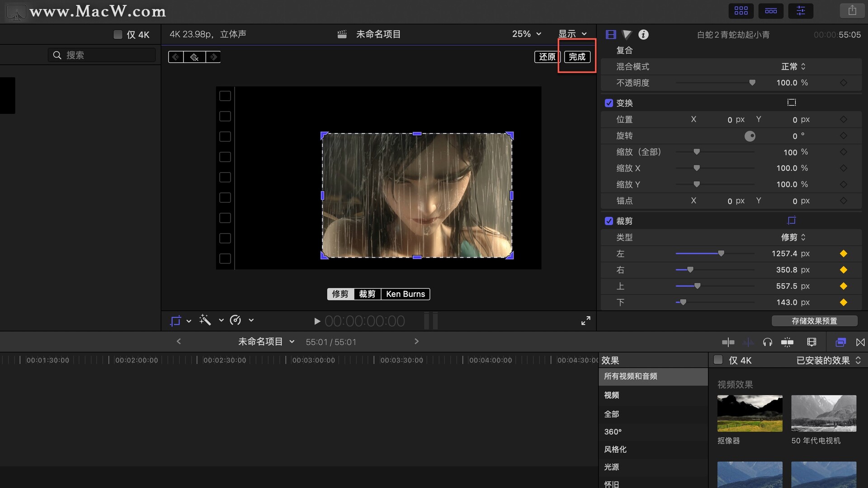868x488 pixels.
Task: Toggle the effects browser icon
Action: pyautogui.click(x=840, y=342)
